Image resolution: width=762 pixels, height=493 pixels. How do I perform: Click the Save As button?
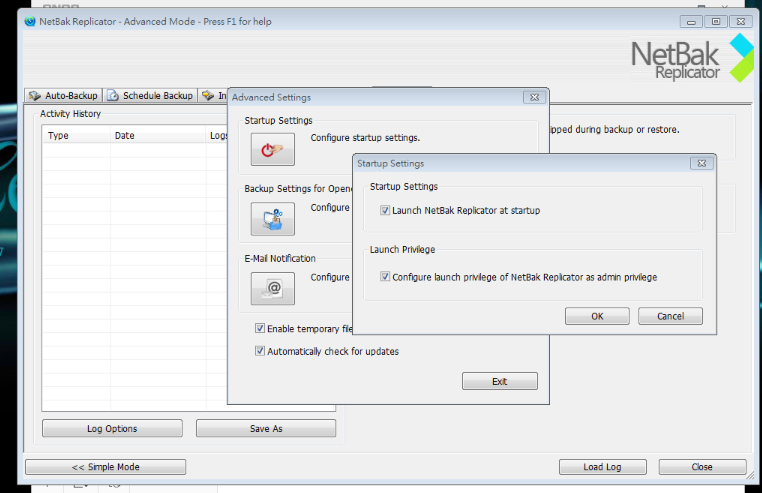coord(266,428)
